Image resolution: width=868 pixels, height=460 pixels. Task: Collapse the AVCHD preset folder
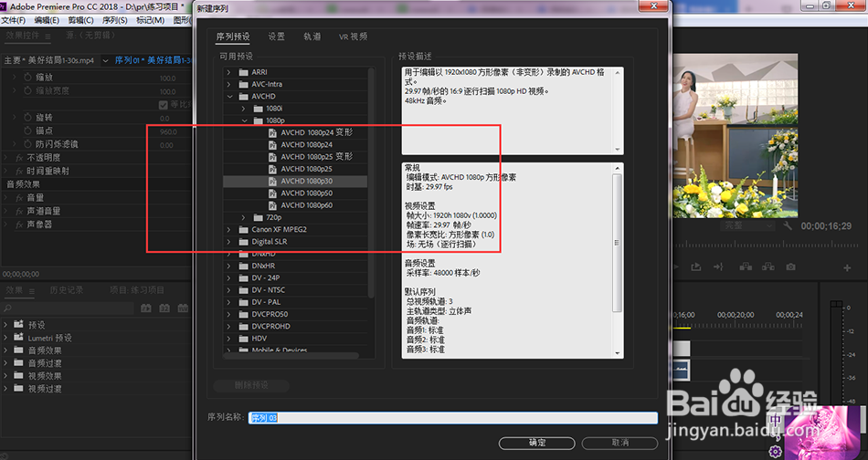[229, 96]
